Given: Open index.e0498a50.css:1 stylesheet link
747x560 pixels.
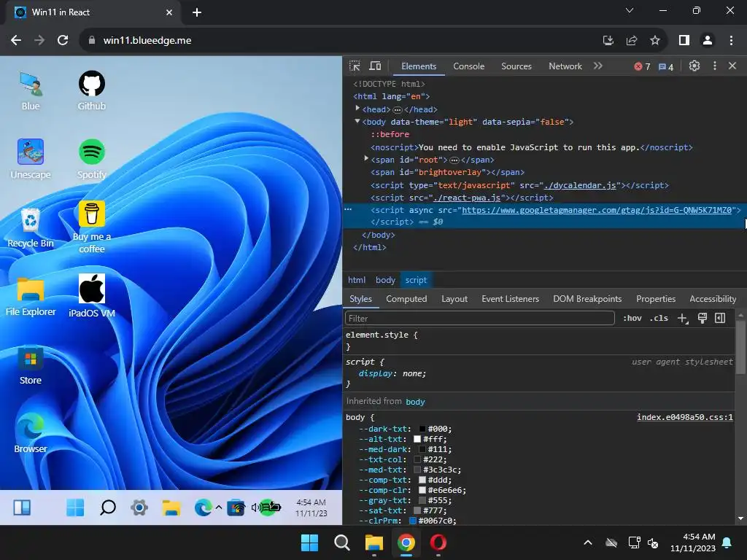Looking at the screenshot, I should coord(684,417).
